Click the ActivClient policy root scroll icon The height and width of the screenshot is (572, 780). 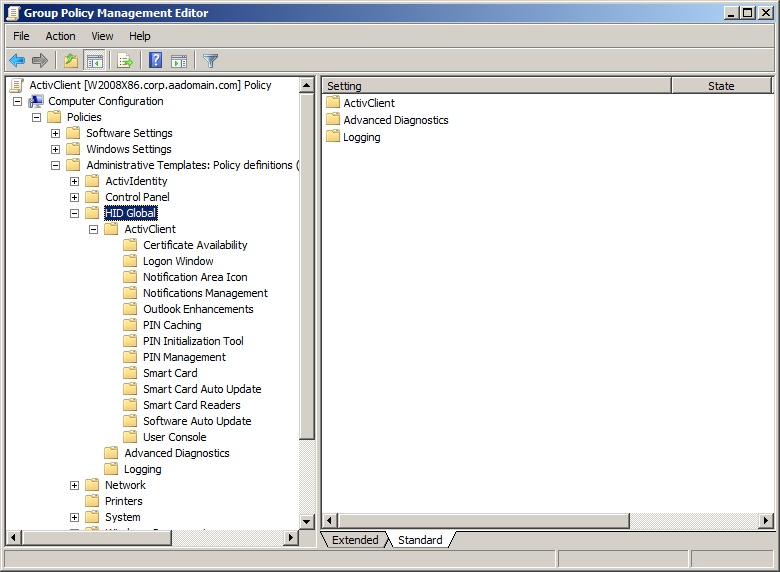click(x=17, y=86)
